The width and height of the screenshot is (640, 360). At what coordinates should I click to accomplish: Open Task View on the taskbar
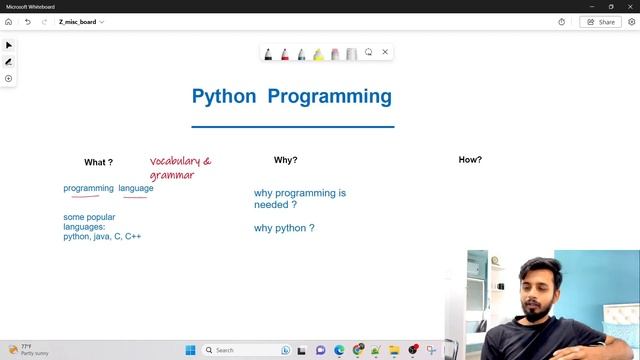point(301,350)
